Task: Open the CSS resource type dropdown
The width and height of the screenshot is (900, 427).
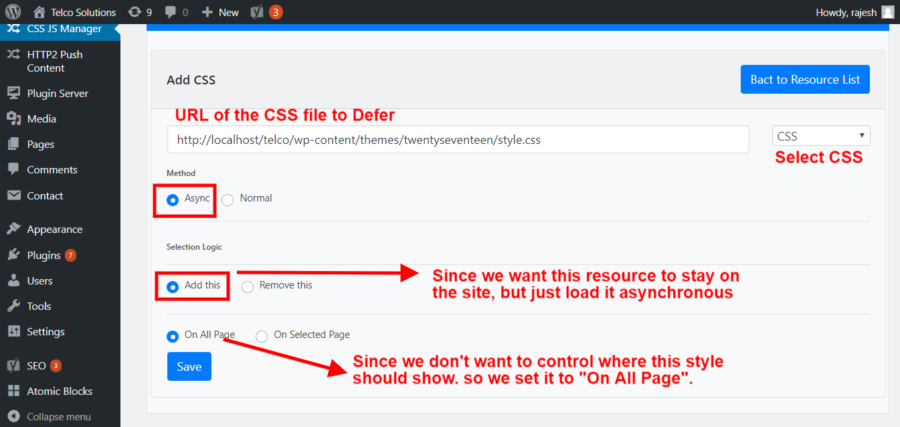Action: [820, 136]
